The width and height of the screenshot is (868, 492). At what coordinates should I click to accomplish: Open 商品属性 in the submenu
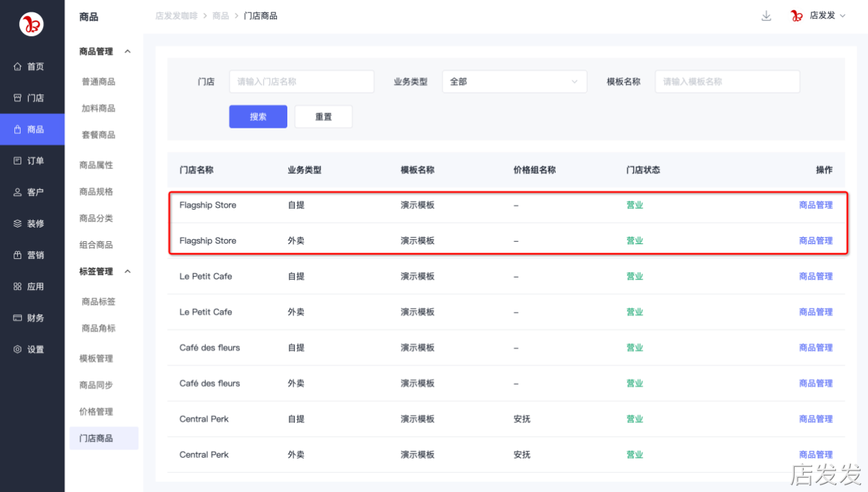click(x=96, y=165)
